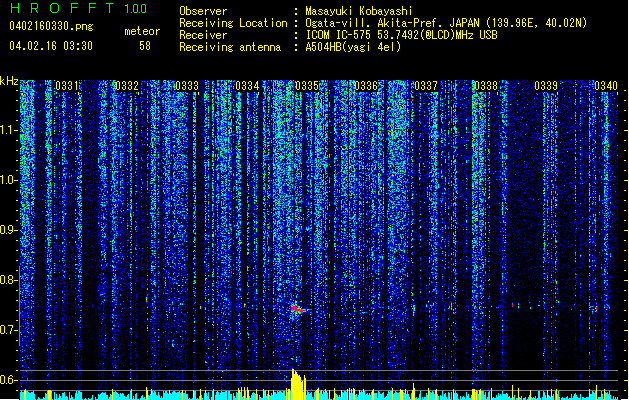Click the Ogata-vill. Akita-Pref. JAPAN location text
This screenshot has height=400, width=629.
[x=446, y=23]
